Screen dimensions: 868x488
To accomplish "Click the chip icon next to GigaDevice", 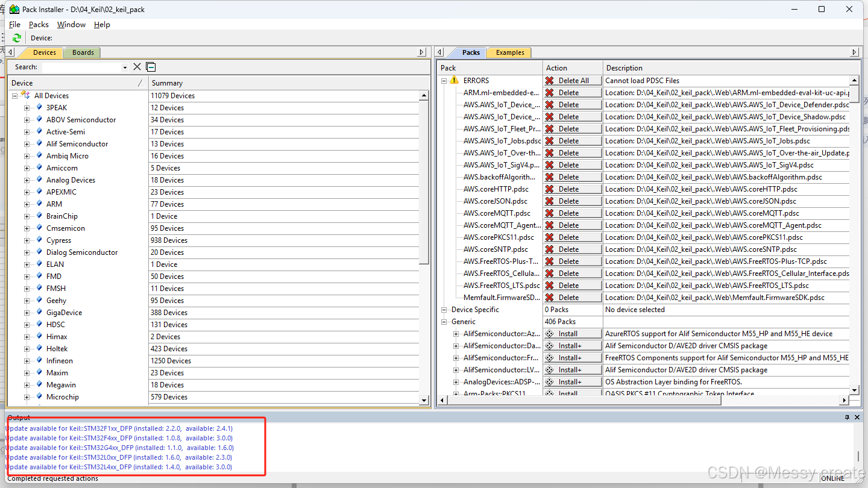I will tap(39, 312).
